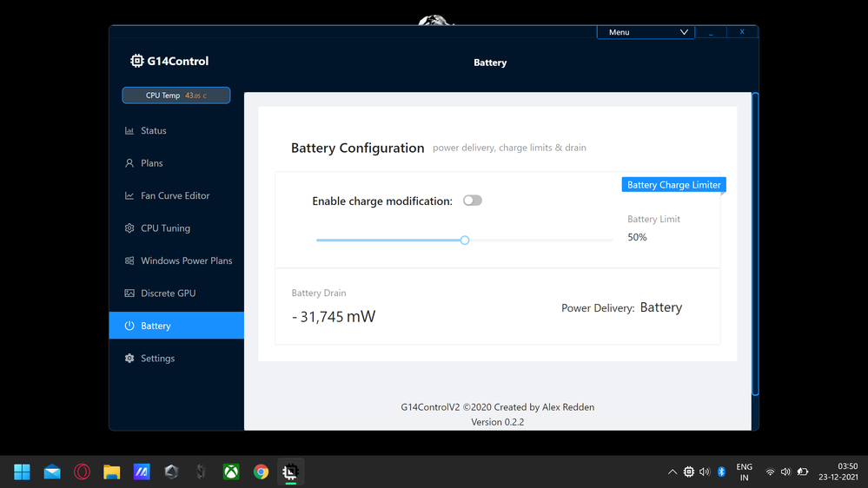Click the right end of battery limit slider track
The image size is (868, 488).
click(611, 241)
